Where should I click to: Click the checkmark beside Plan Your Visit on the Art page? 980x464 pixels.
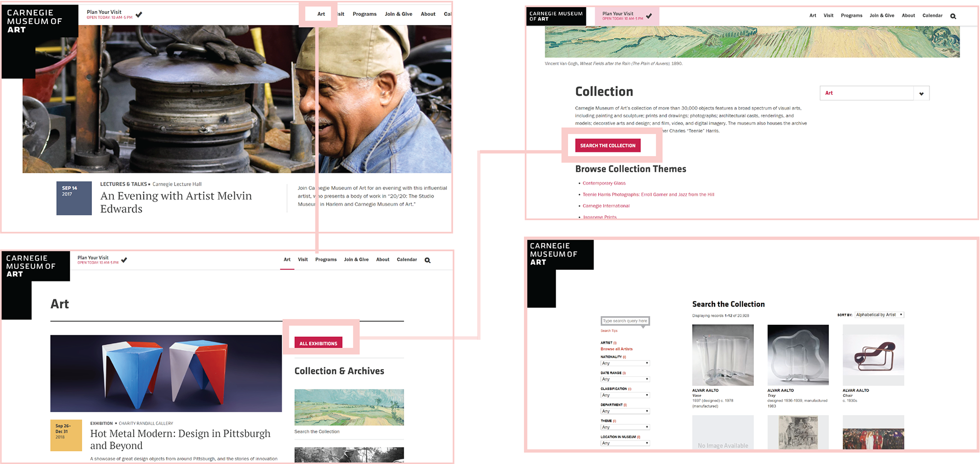[124, 260]
